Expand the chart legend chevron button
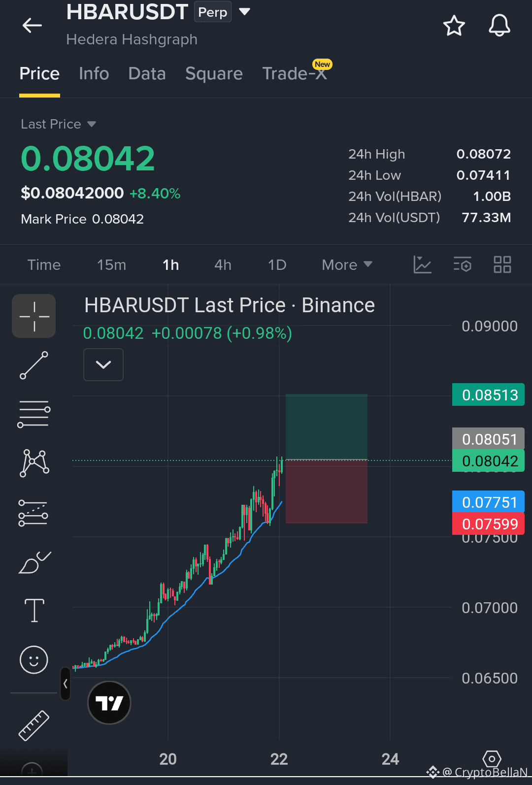 (x=103, y=364)
